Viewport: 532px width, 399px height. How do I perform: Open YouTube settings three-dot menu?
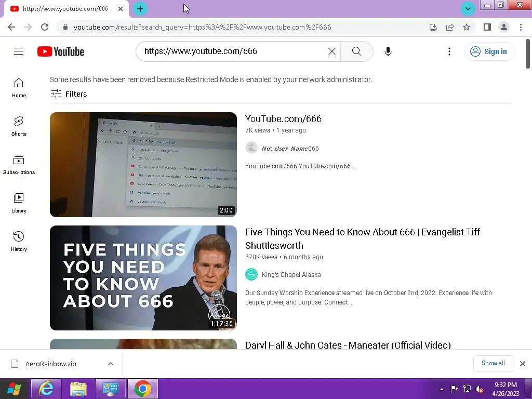pyautogui.click(x=449, y=51)
